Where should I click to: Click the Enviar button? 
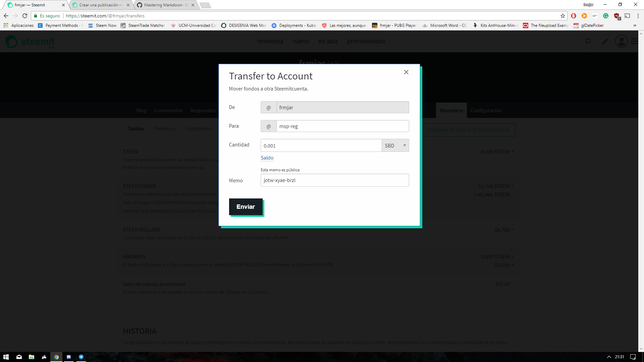point(246,207)
